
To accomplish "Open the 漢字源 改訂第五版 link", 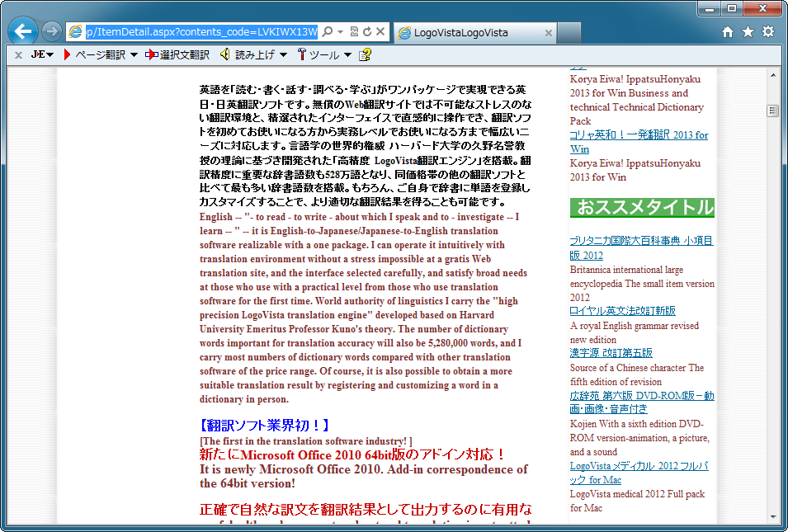I will 611,353.
